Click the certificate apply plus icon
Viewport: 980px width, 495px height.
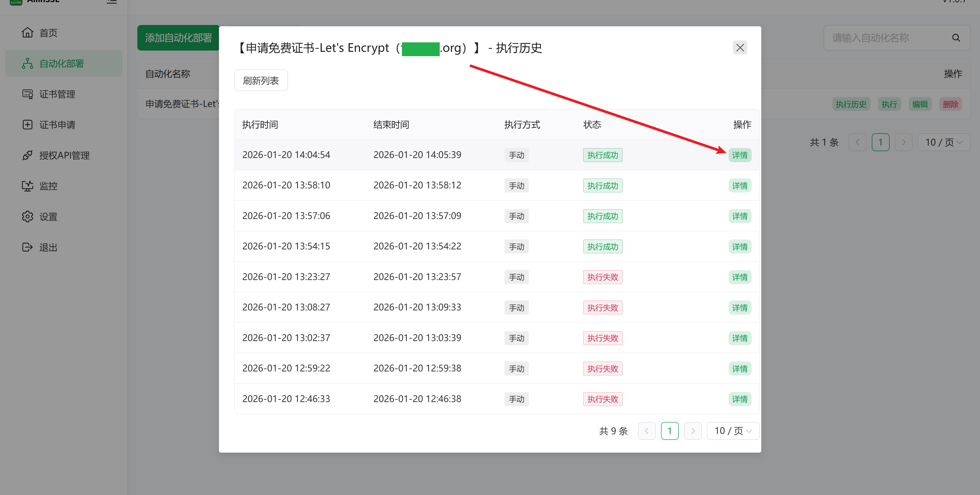pyautogui.click(x=27, y=125)
